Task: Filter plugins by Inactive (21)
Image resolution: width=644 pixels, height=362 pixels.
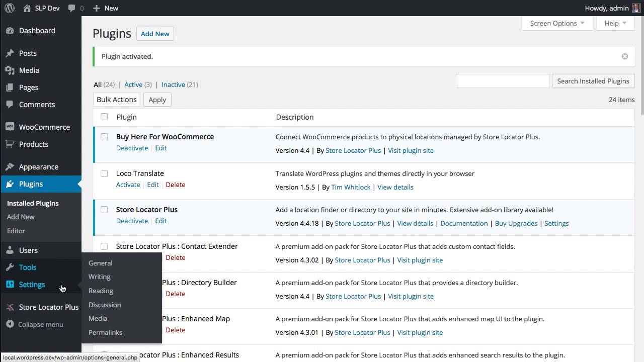Action: click(180, 84)
